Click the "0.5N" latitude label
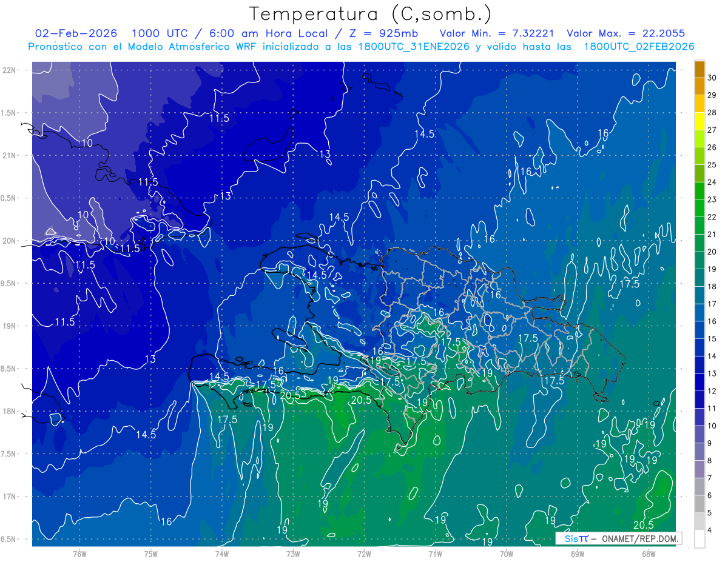The image size is (728, 562). tap(9, 198)
